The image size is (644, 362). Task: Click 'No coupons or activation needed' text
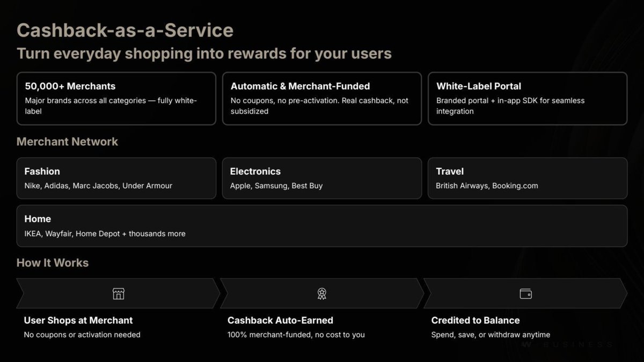coord(82,335)
